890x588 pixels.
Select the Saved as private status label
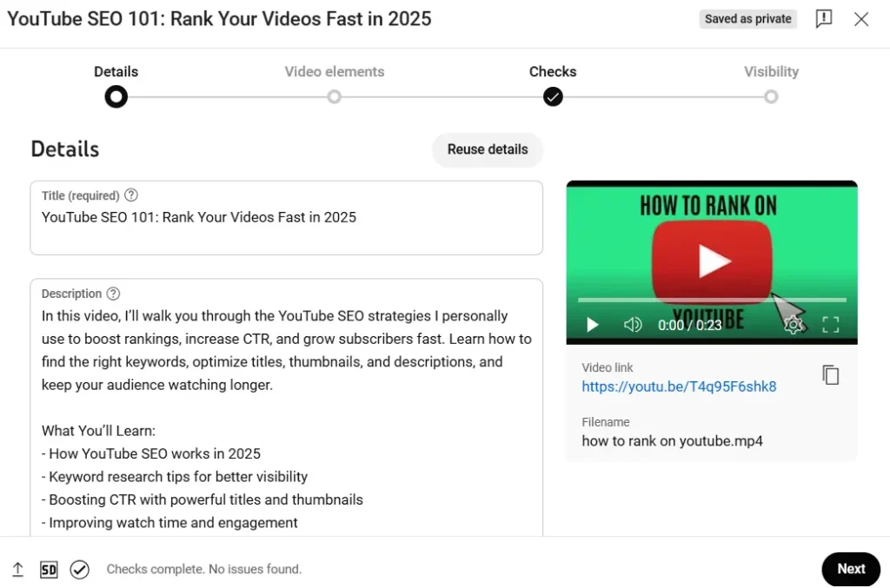747,18
